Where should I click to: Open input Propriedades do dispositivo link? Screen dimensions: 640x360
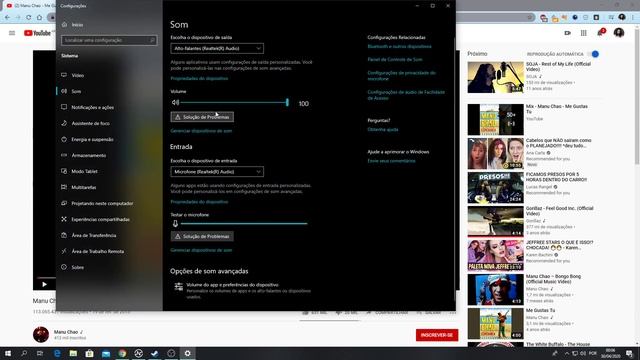[x=199, y=202]
